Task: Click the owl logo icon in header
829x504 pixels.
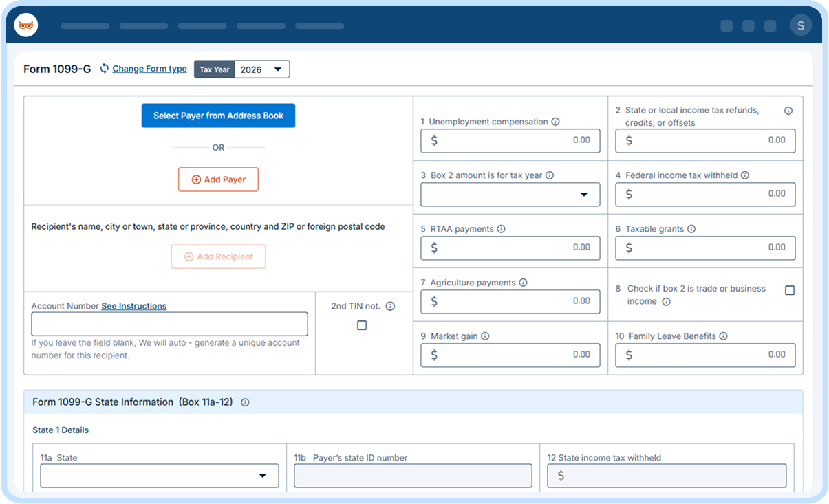Action: click(26, 25)
